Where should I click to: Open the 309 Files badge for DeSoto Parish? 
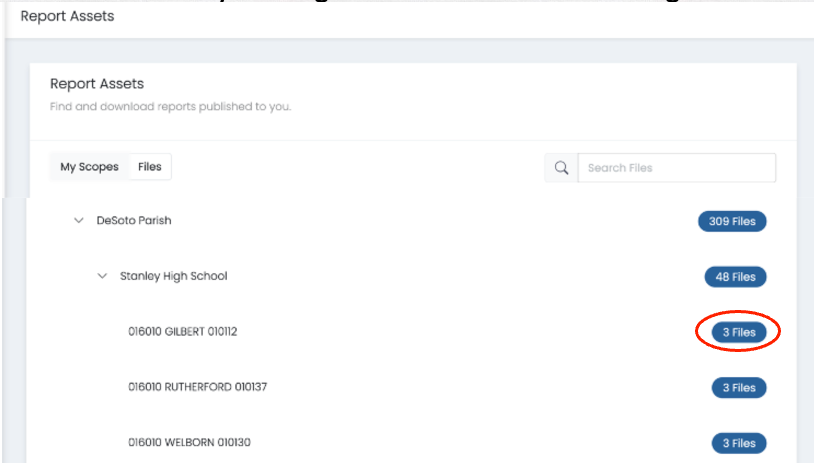point(732,221)
